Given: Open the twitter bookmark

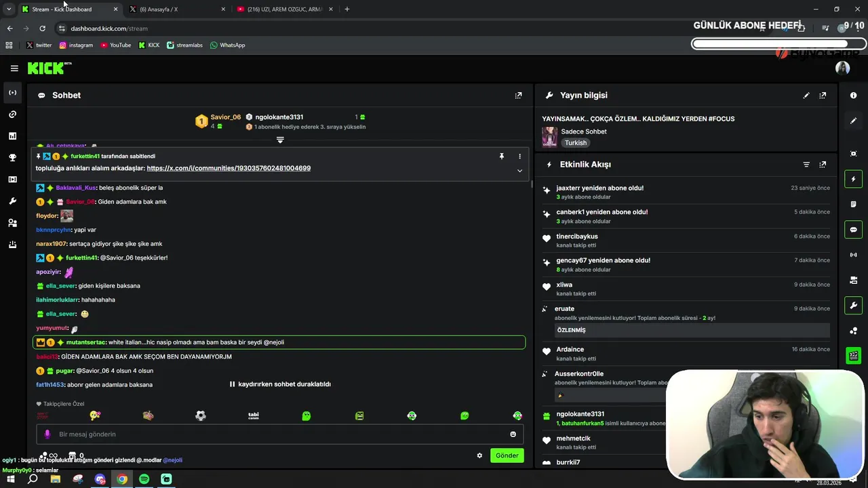Looking at the screenshot, I should tap(39, 45).
